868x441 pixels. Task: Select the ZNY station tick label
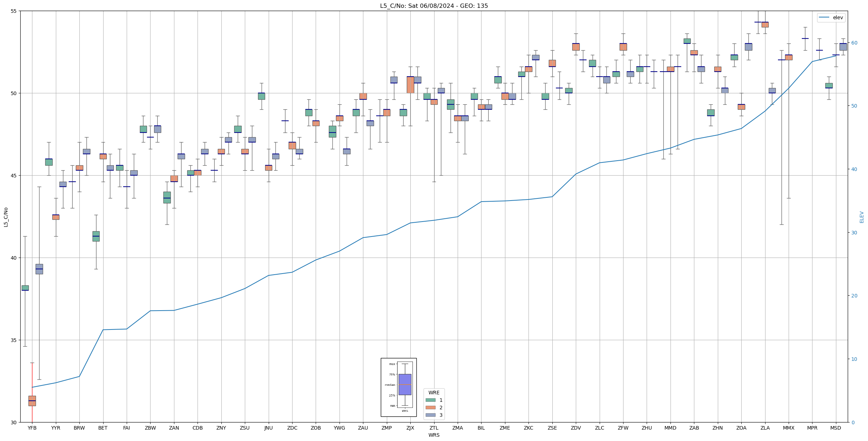[x=221, y=428]
